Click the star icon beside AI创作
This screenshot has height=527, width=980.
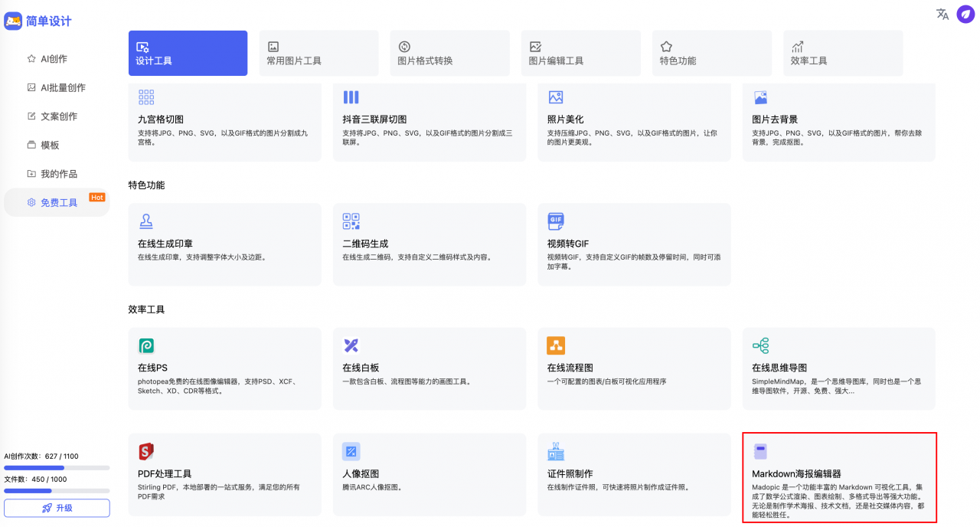(31, 58)
